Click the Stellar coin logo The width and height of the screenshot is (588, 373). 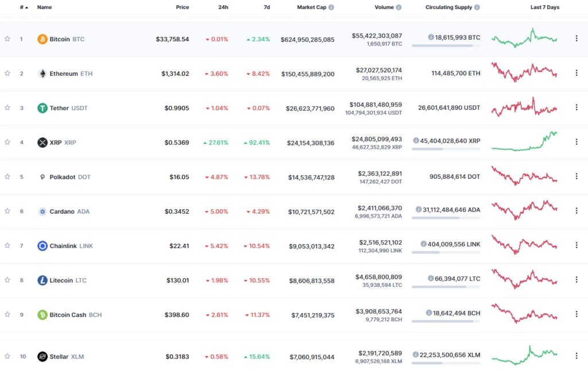click(x=42, y=356)
